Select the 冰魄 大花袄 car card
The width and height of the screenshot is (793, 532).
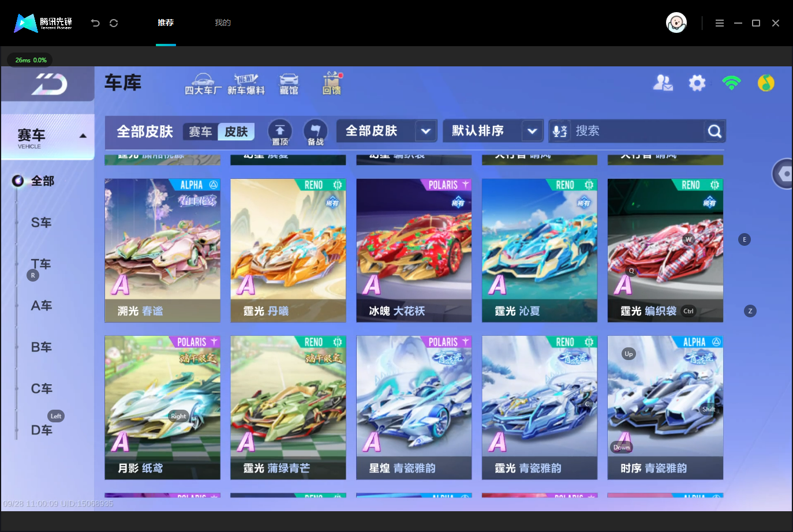click(x=414, y=250)
